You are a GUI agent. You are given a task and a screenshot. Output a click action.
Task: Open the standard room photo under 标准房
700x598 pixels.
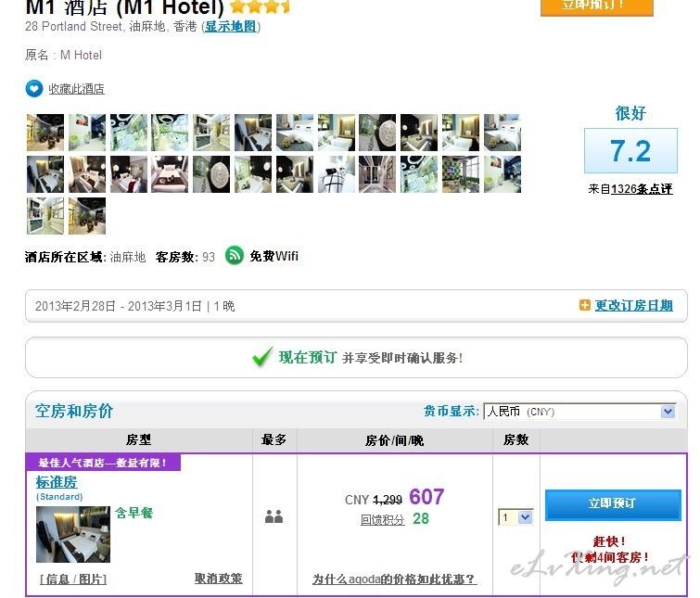[x=73, y=534]
